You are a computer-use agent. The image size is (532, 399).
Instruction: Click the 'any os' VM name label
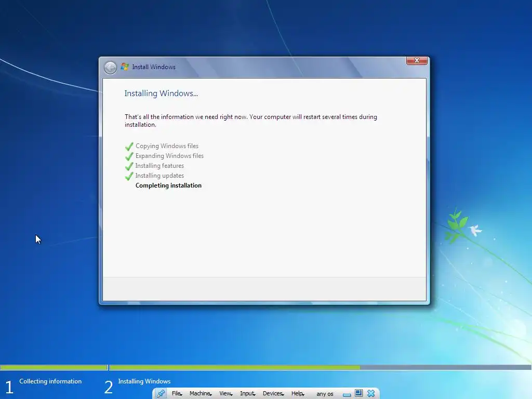pyautogui.click(x=325, y=394)
